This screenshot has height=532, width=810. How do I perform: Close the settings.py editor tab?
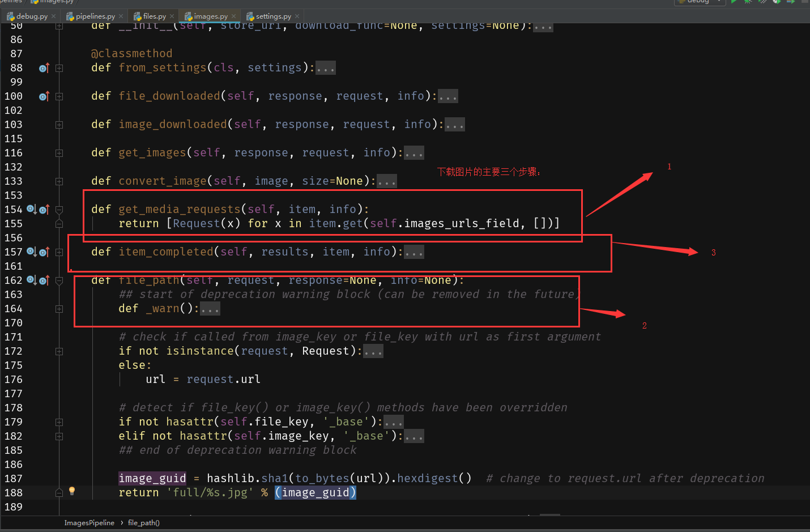(x=297, y=16)
